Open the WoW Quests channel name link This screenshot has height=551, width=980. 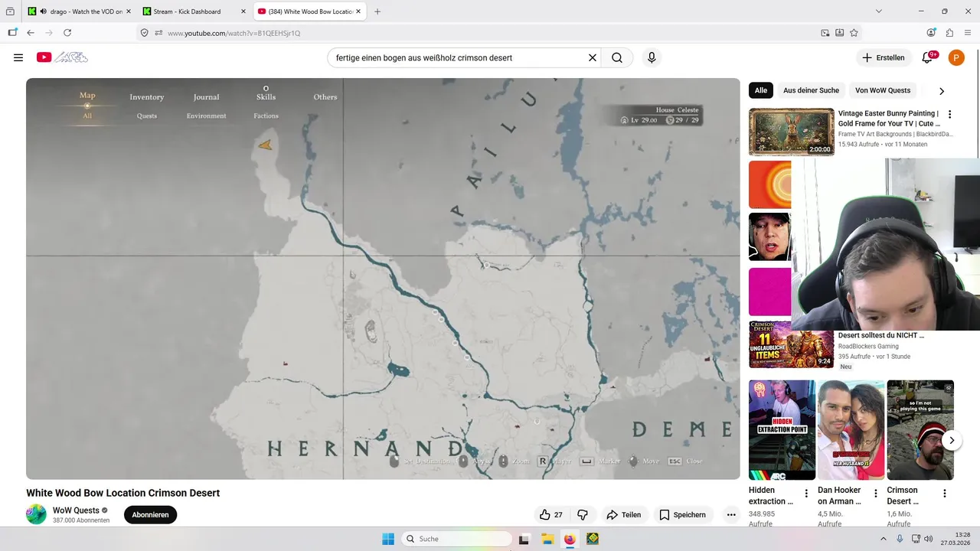click(x=76, y=510)
